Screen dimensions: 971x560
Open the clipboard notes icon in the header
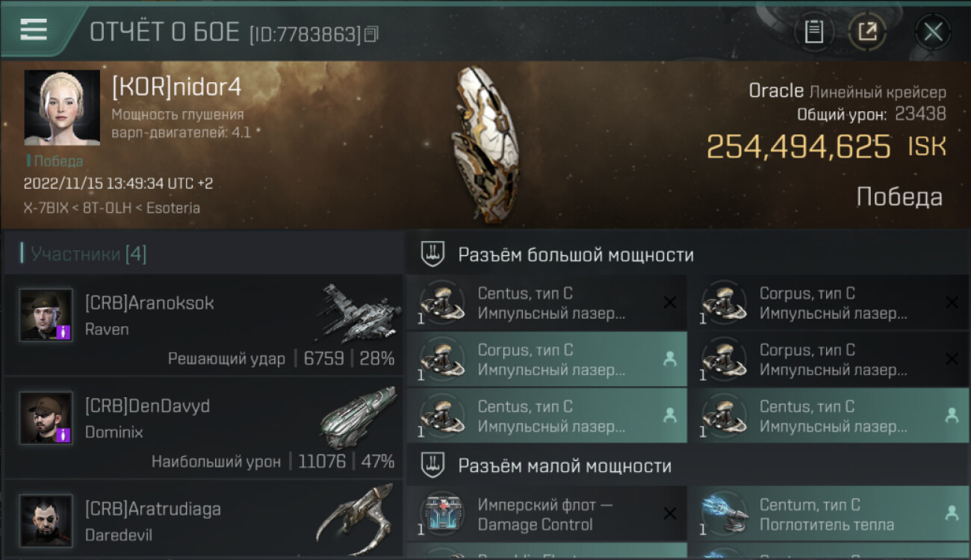tap(813, 31)
